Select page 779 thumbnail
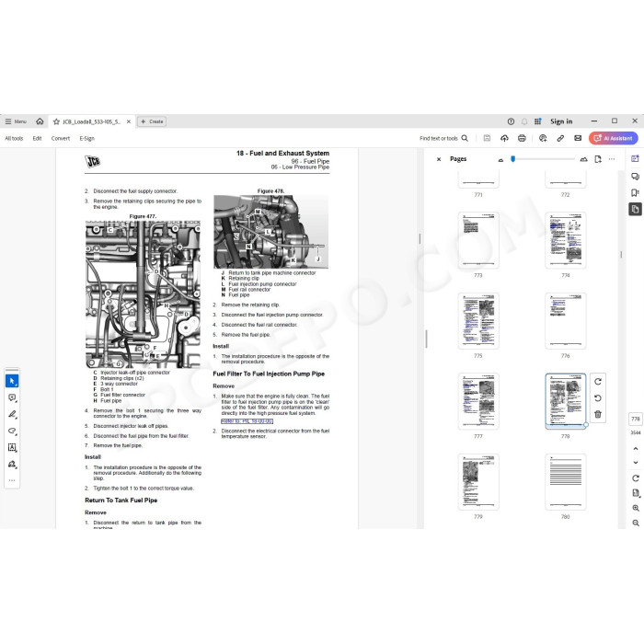The height and width of the screenshot is (644, 644). click(478, 481)
